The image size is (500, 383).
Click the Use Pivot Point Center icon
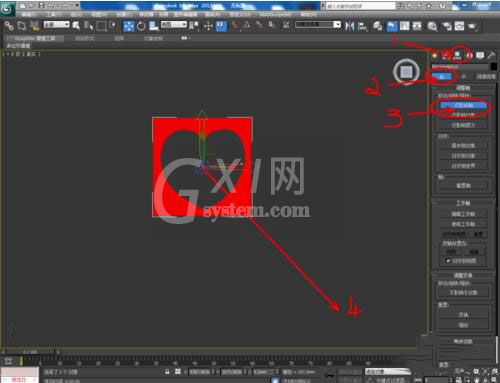[194, 26]
